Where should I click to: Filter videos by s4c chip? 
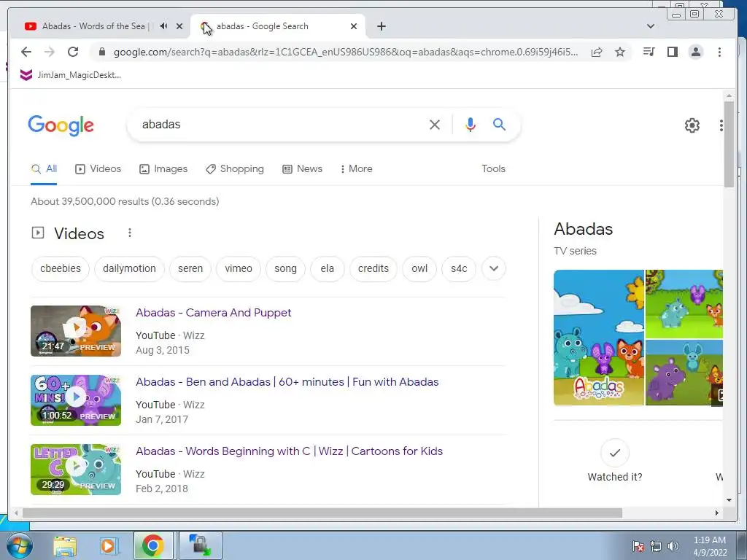click(459, 268)
